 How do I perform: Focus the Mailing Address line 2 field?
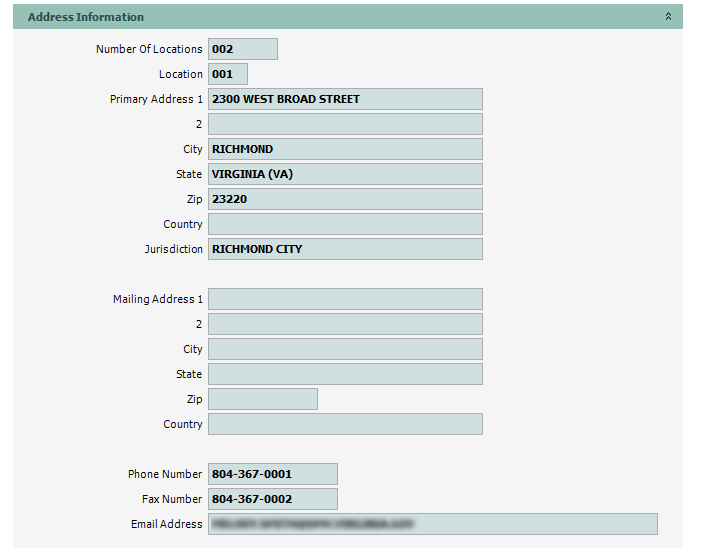345,324
